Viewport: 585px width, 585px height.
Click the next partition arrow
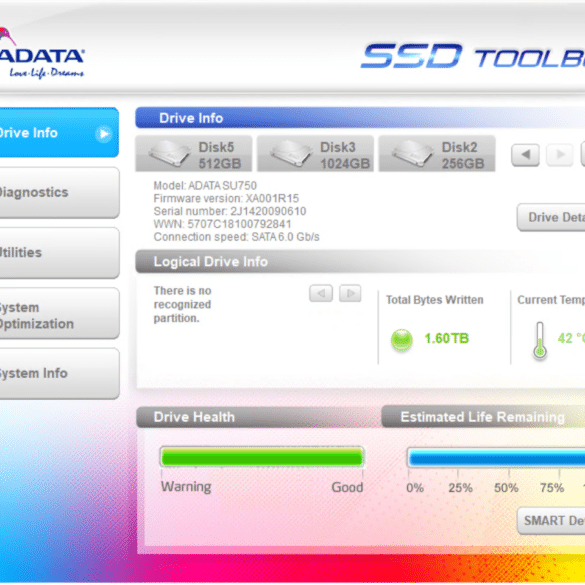(350, 293)
